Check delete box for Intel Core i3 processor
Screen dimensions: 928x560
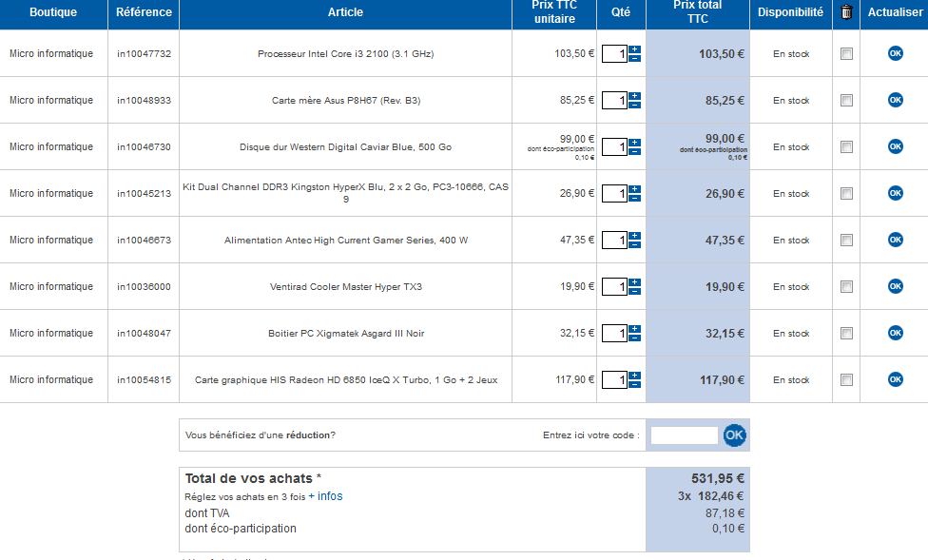point(846,54)
